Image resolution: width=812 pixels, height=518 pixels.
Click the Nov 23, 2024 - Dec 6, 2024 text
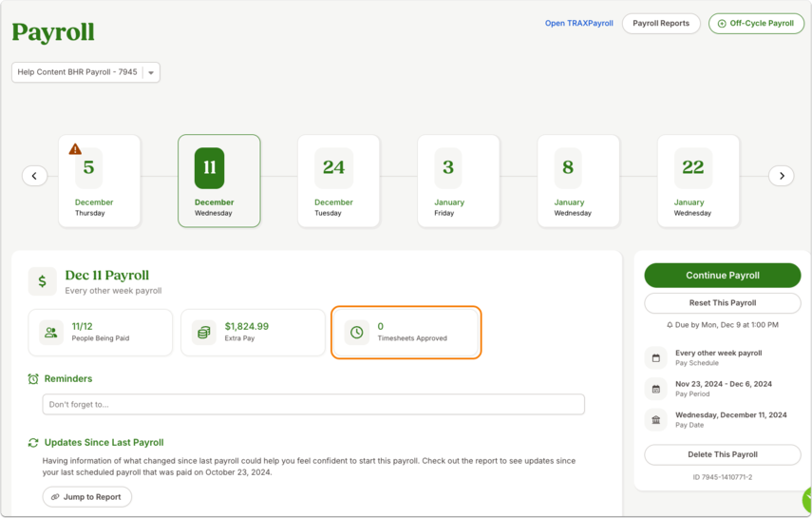[724, 384]
